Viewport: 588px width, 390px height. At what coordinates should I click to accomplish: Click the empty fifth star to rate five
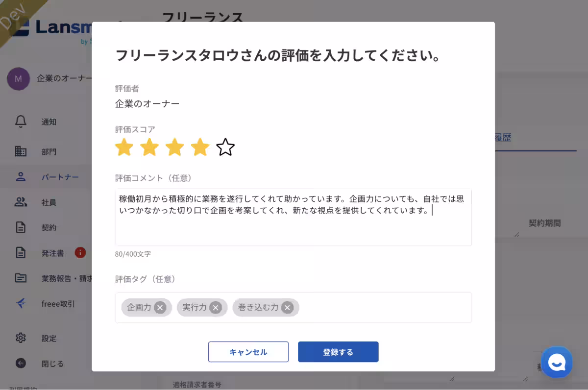pyautogui.click(x=225, y=147)
